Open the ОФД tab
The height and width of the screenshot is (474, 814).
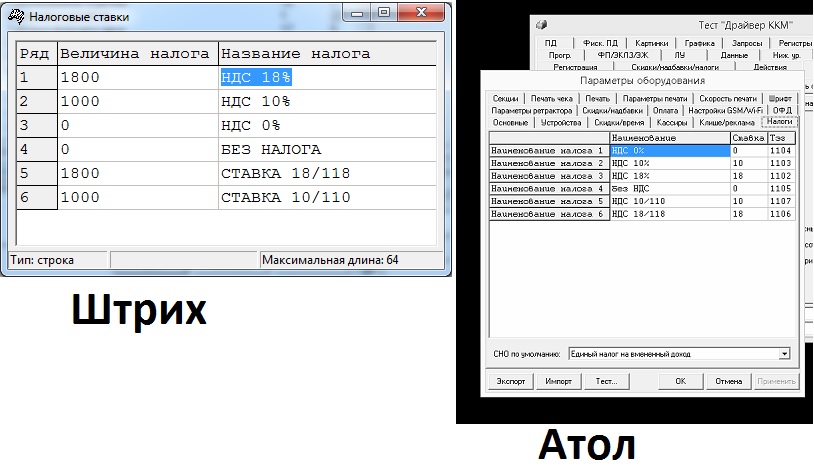point(782,110)
